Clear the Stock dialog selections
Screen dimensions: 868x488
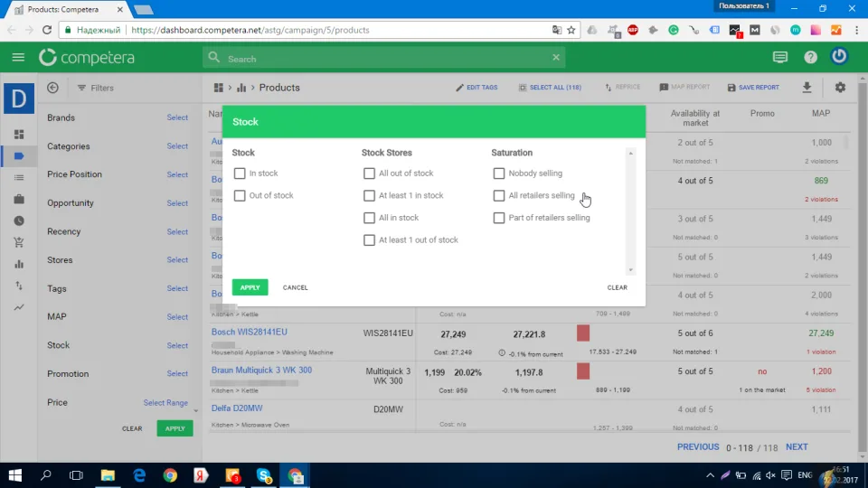click(x=618, y=287)
